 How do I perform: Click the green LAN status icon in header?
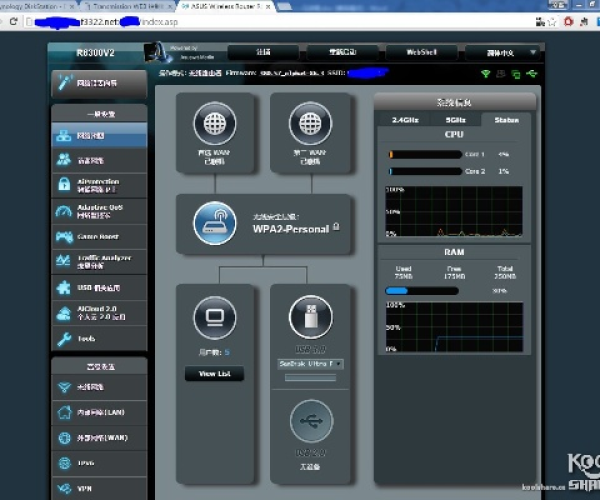coord(515,74)
